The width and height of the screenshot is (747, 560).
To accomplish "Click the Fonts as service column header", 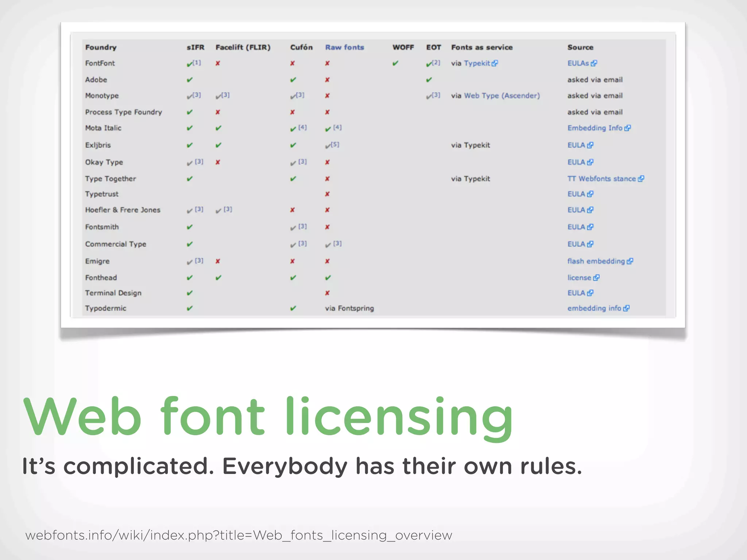I will click(482, 47).
